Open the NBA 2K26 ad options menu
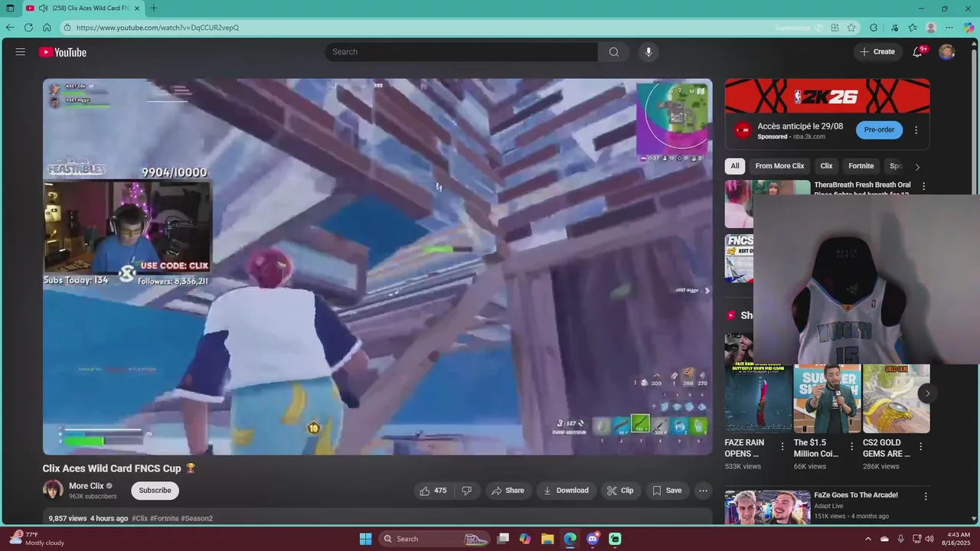The width and height of the screenshot is (980, 551). point(916,130)
